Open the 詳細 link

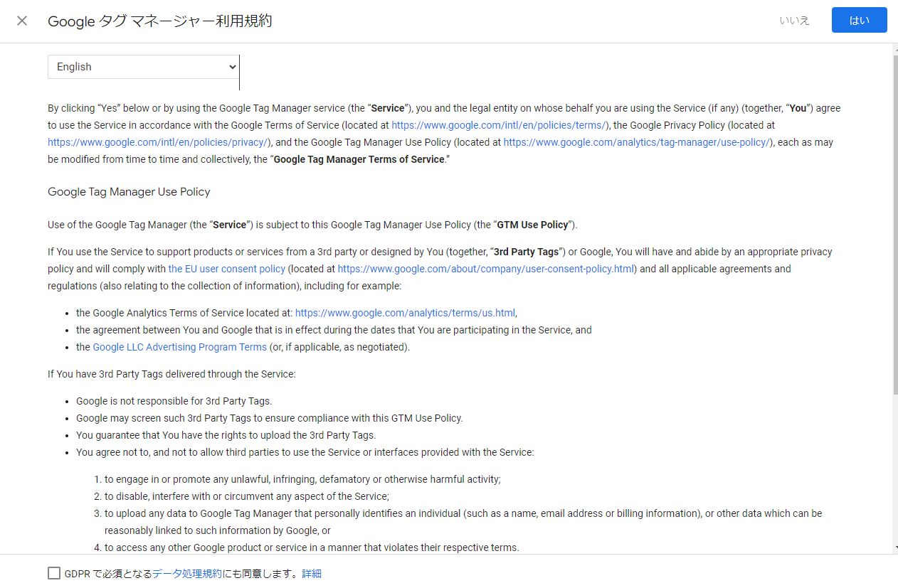click(312, 573)
